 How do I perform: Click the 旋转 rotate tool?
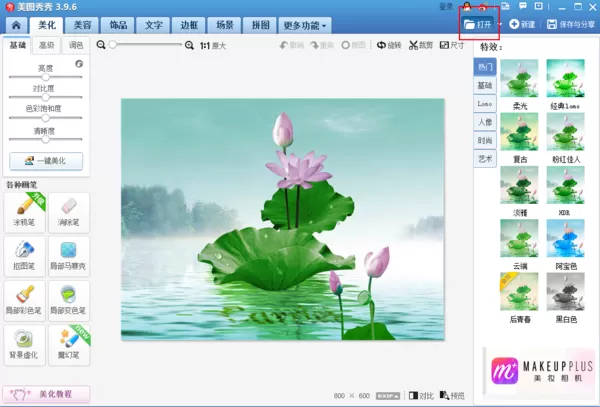click(x=389, y=46)
